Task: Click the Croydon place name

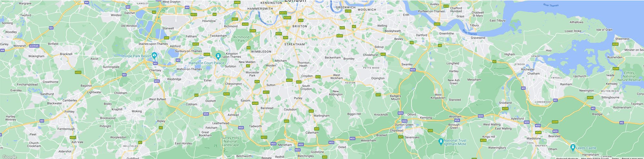Action: 307,76
